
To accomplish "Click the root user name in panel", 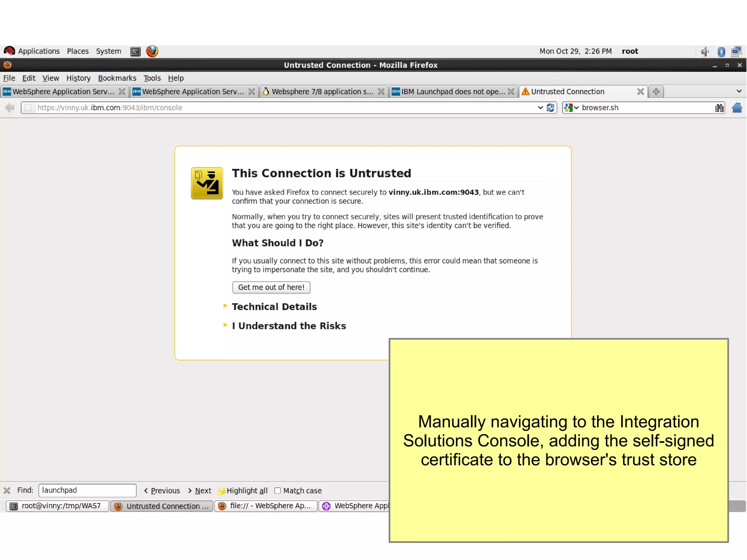I will (x=630, y=51).
